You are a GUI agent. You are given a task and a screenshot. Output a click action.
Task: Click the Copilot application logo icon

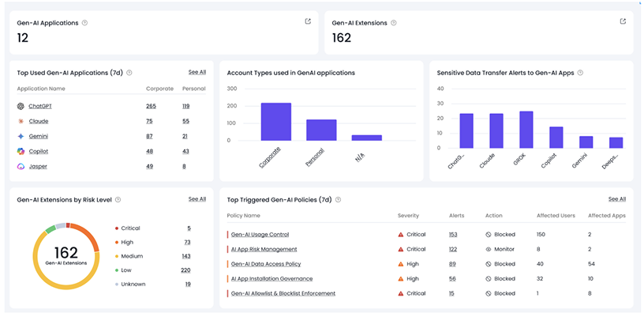coord(21,151)
